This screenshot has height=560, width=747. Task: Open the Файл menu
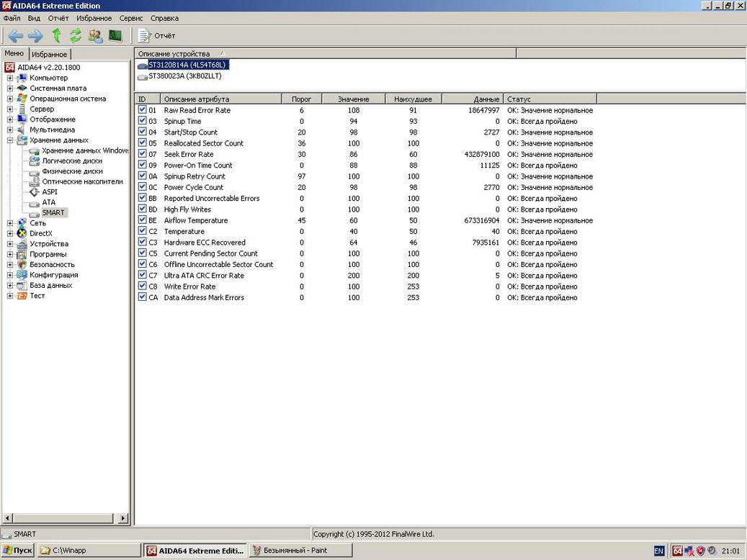(12, 18)
